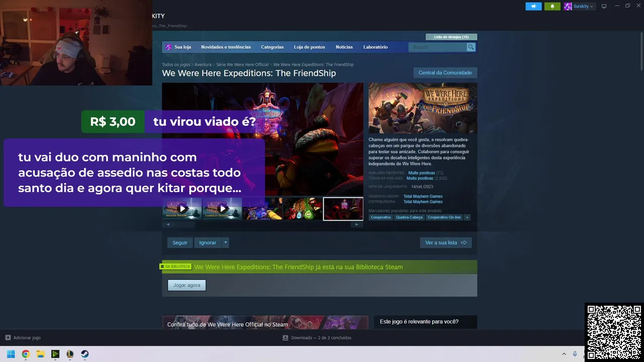Click the Downloads tray icon
The width and height of the screenshot is (644, 362).
[x=285, y=338]
